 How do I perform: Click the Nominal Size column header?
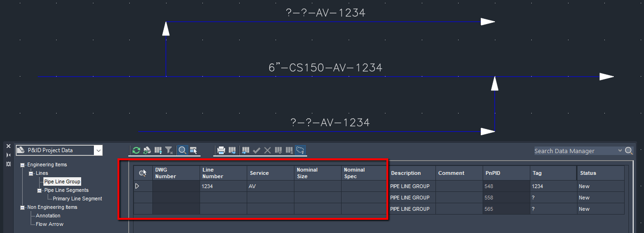pyautogui.click(x=318, y=173)
